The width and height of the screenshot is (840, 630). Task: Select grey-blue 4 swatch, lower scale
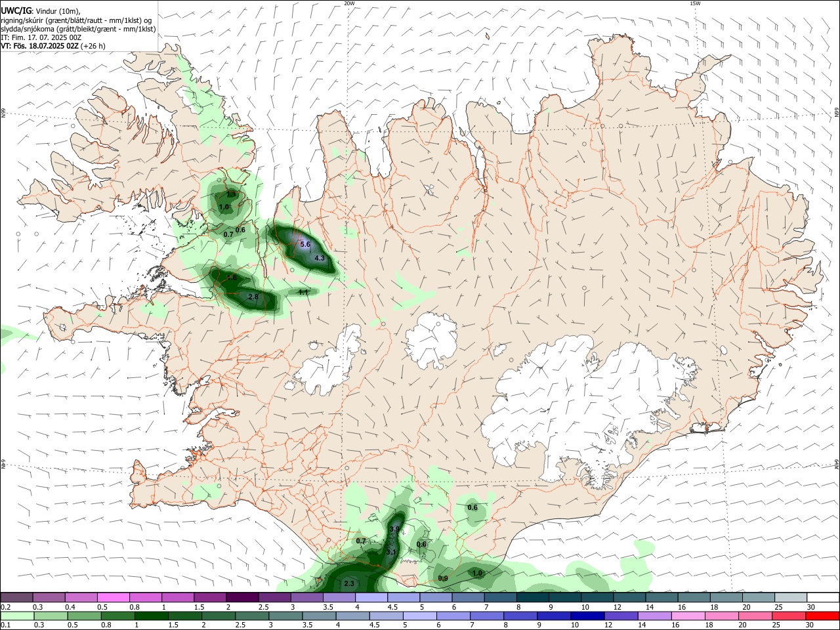click(352, 616)
